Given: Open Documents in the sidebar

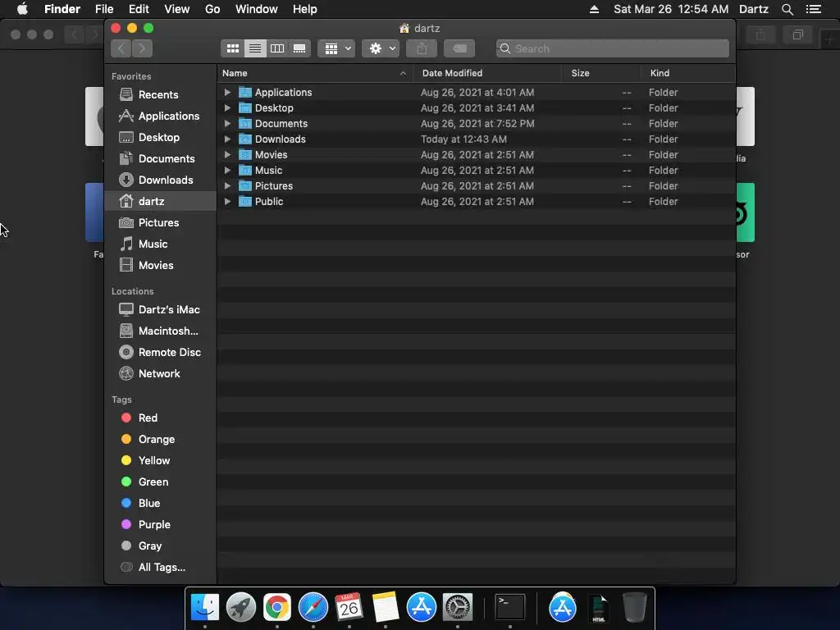Looking at the screenshot, I should 160,158.
